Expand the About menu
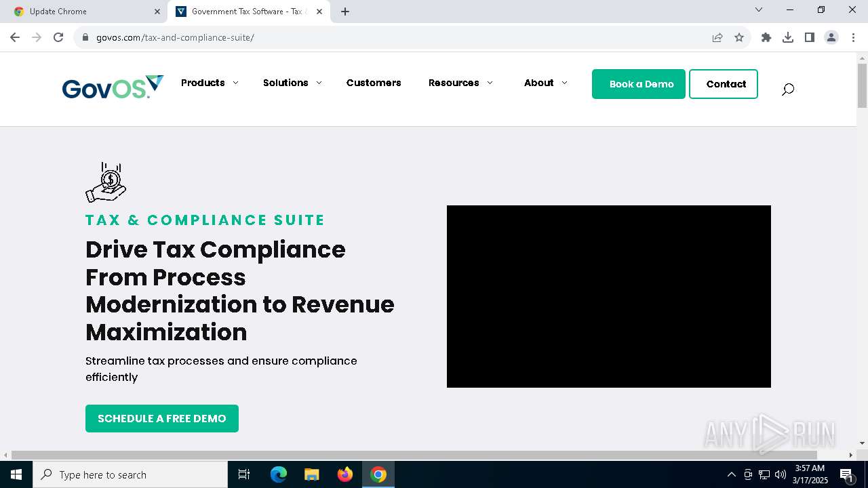 (546, 83)
